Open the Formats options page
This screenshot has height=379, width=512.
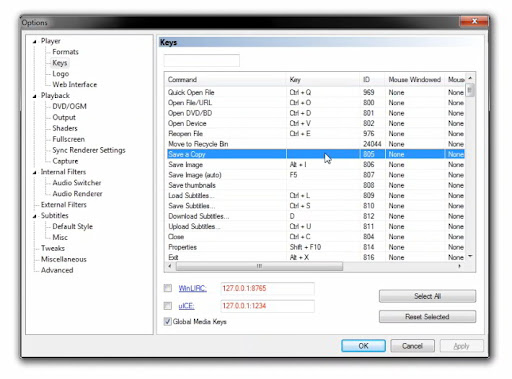tap(65, 52)
